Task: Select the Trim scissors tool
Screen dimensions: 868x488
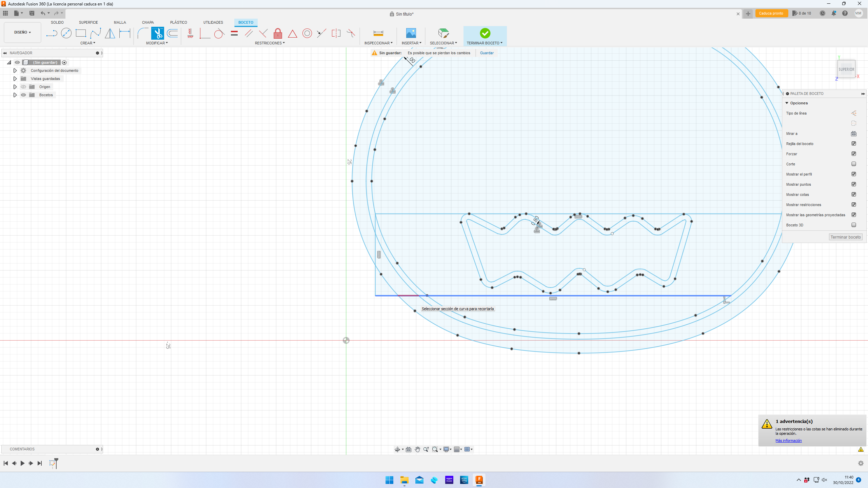Action: coord(157,33)
